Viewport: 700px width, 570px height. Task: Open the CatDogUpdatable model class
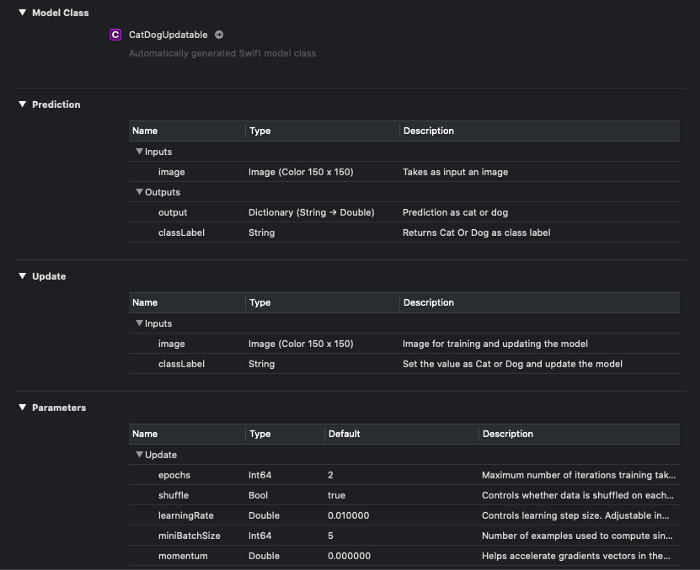[168, 34]
